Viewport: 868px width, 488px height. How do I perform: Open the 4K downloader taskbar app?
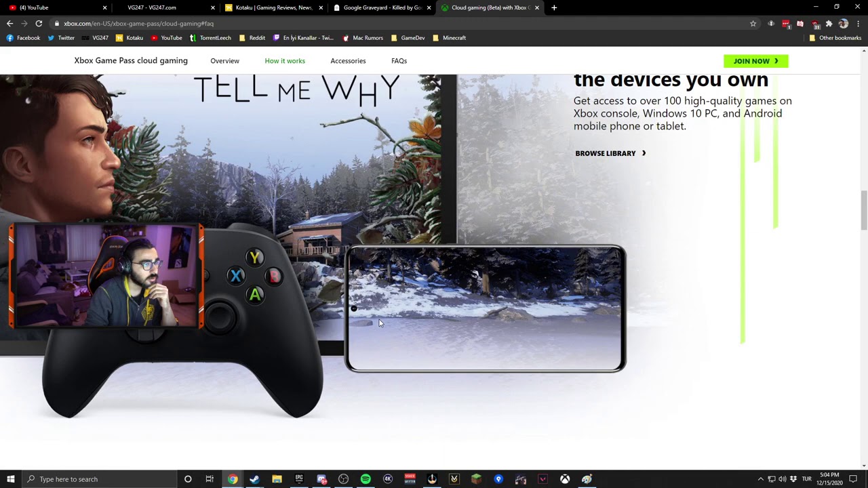point(388,479)
